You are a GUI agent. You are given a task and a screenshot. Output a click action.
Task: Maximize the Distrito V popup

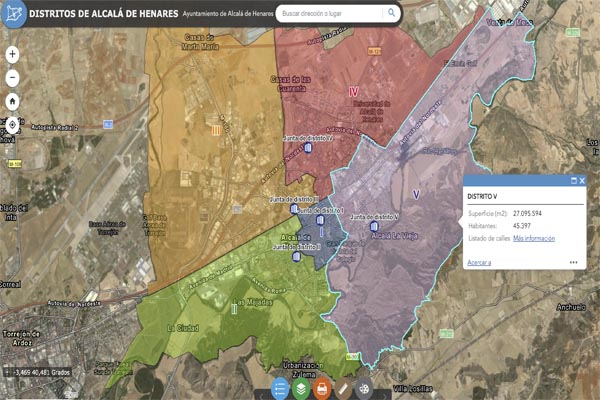[574, 180]
